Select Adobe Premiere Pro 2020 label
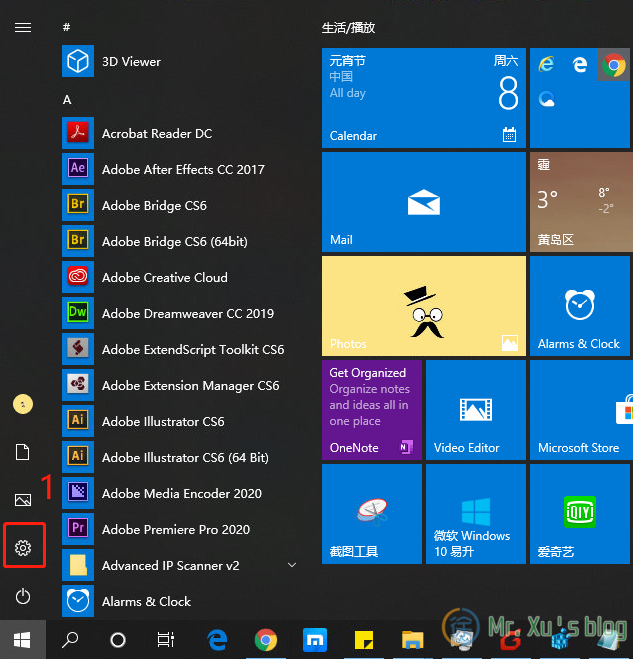Viewport: 633px width, 659px height. [x=176, y=530]
